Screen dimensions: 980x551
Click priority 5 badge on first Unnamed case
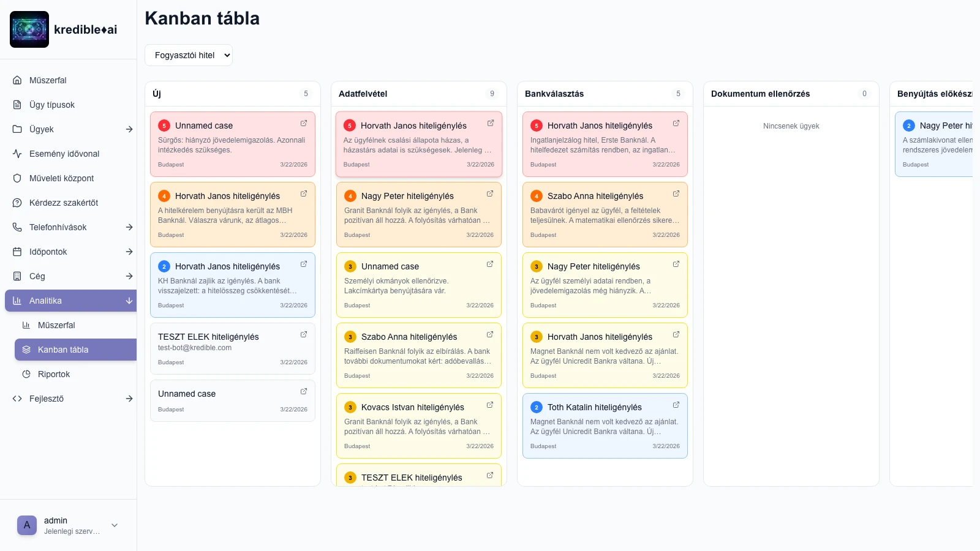[164, 126]
